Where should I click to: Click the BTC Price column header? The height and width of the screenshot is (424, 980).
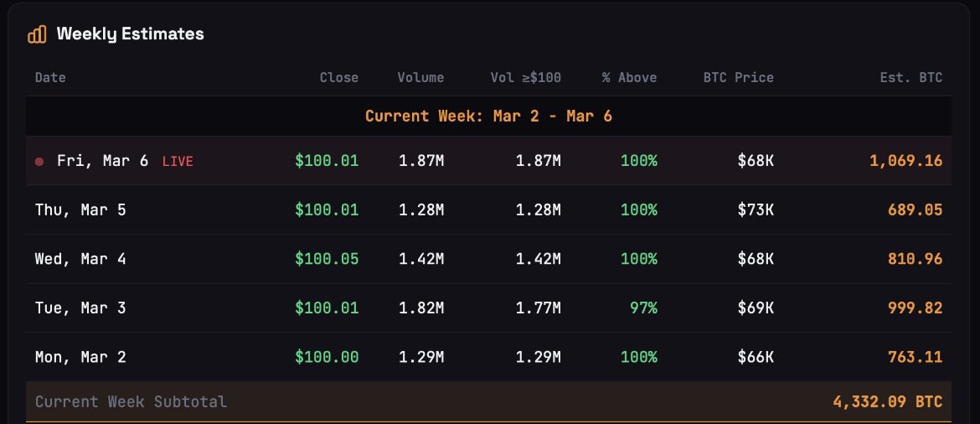[x=738, y=78]
